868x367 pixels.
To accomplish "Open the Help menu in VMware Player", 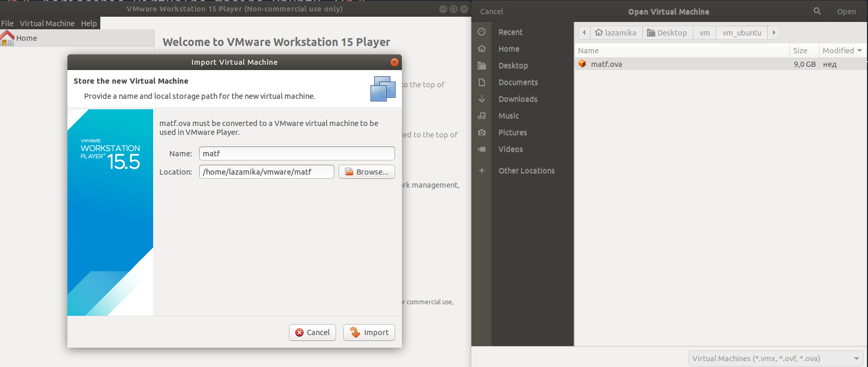I will pyautogui.click(x=89, y=24).
